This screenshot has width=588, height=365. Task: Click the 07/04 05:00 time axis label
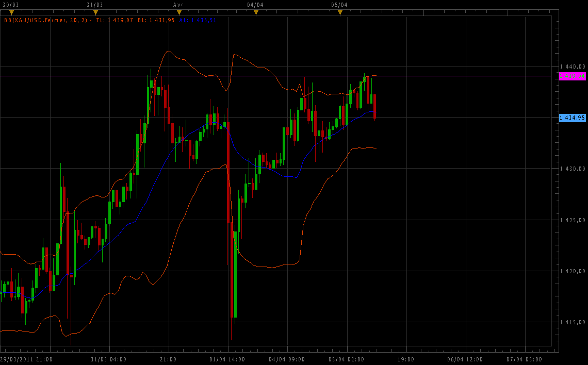(525, 359)
